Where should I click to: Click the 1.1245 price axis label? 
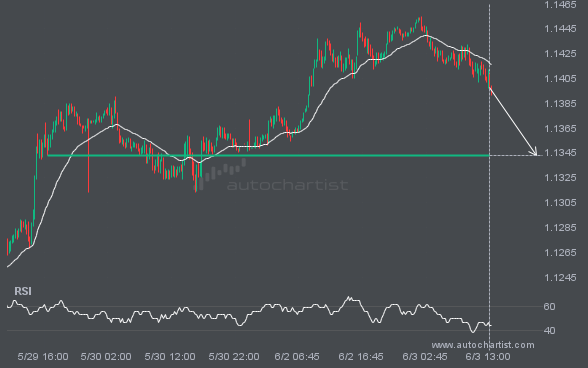(560, 277)
